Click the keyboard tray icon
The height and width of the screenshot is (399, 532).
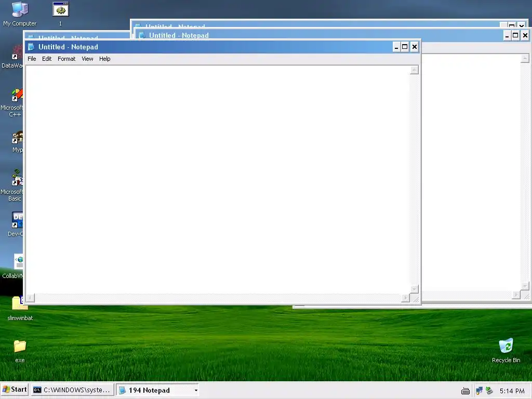(465, 391)
